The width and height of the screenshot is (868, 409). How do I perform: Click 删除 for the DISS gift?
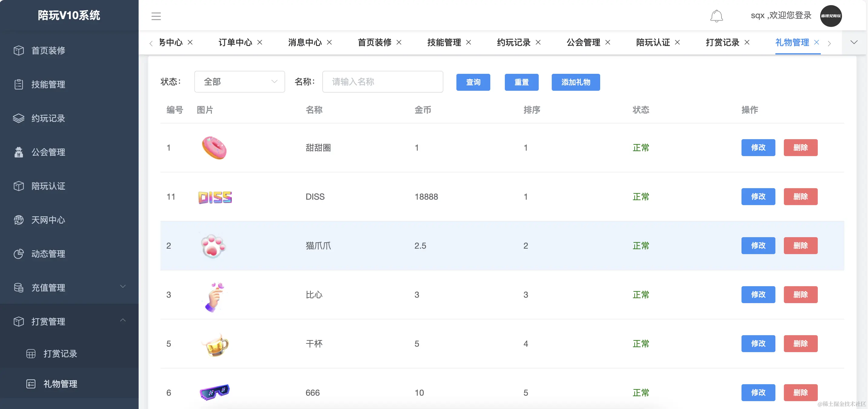tap(800, 196)
